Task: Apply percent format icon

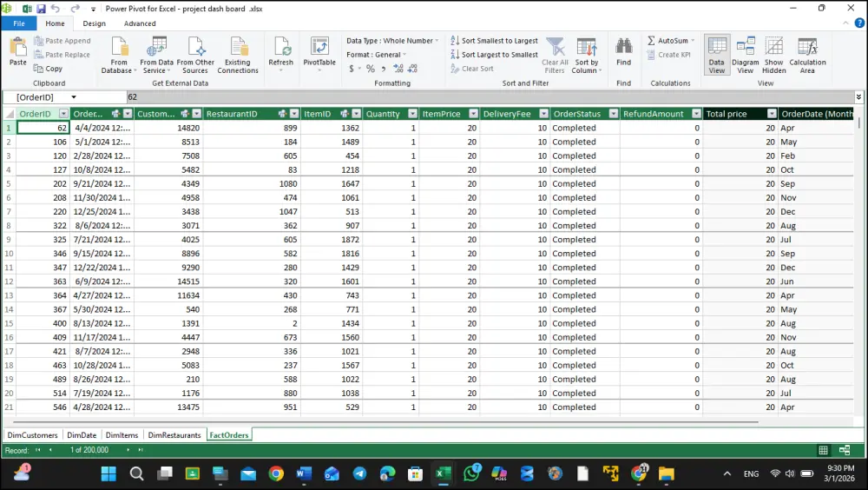Action: 371,69
